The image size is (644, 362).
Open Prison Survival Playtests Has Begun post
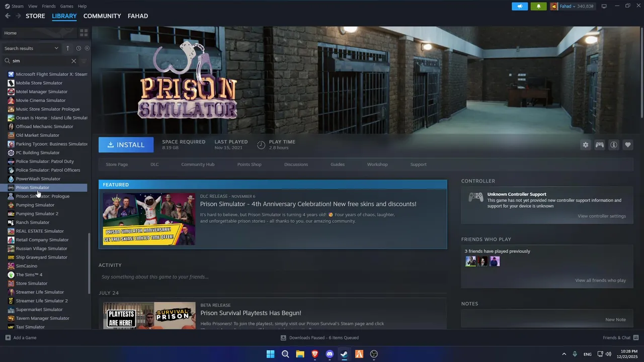click(x=251, y=313)
